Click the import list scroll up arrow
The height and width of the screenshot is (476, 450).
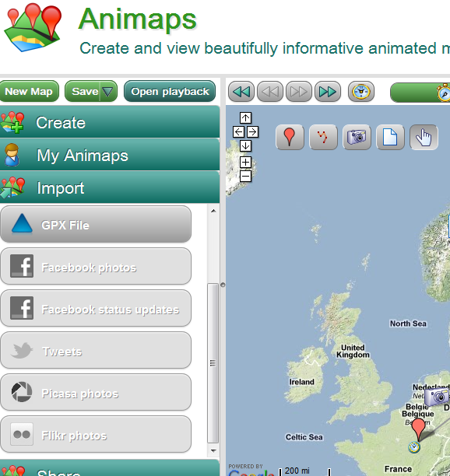click(x=213, y=211)
